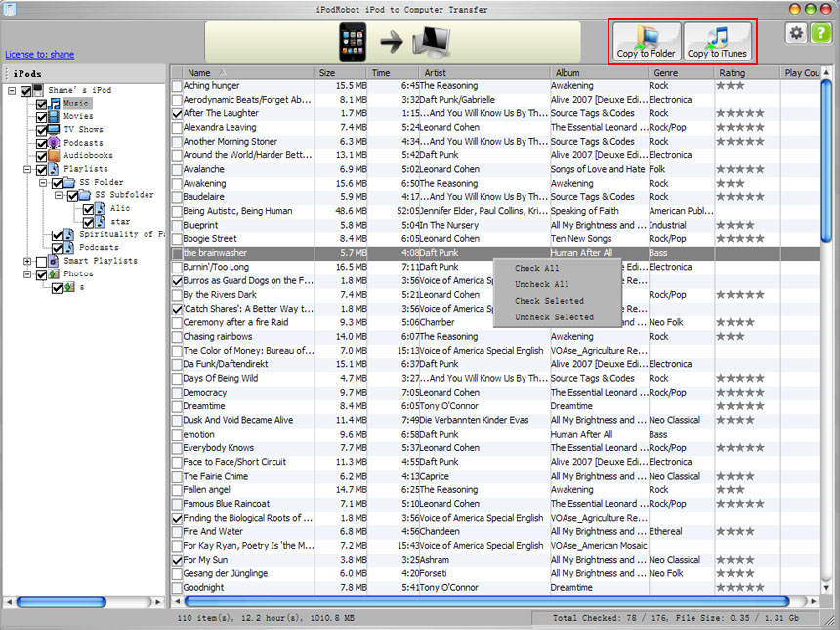This screenshot has width=840, height=630.
Task: Uncheck the Movies checkbox
Action: pyautogui.click(x=41, y=117)
